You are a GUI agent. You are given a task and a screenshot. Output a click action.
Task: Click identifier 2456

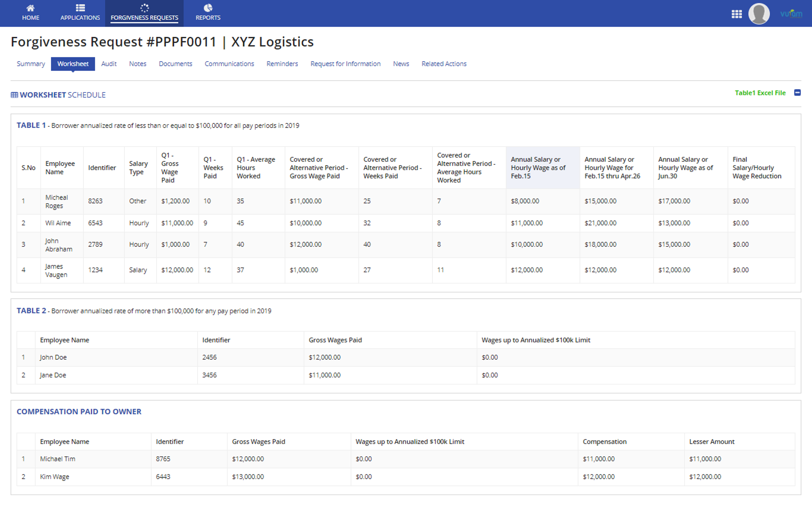[x=209, y=358]
